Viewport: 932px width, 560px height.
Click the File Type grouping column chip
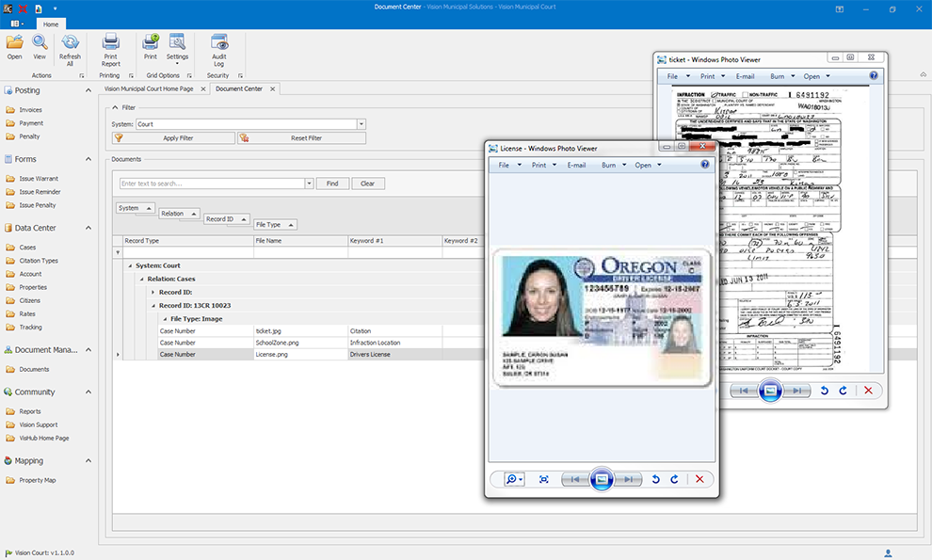[x=275, y=225]
